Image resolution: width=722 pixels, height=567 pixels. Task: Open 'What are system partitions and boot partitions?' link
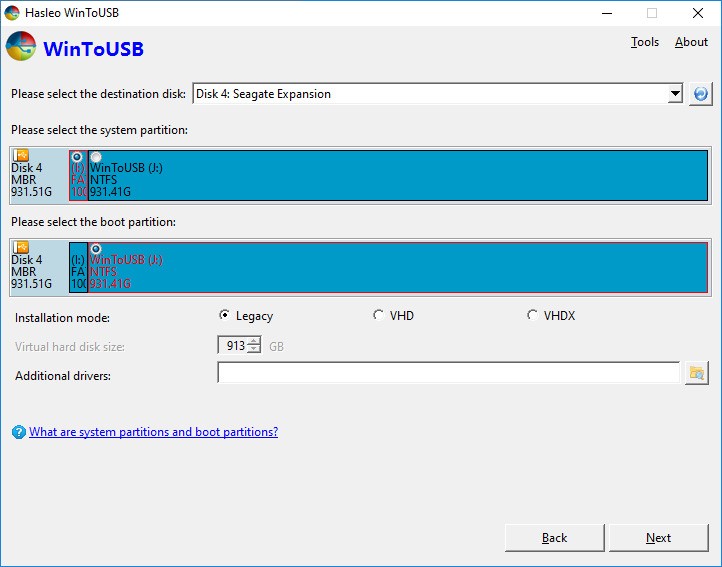coord(153,432)
